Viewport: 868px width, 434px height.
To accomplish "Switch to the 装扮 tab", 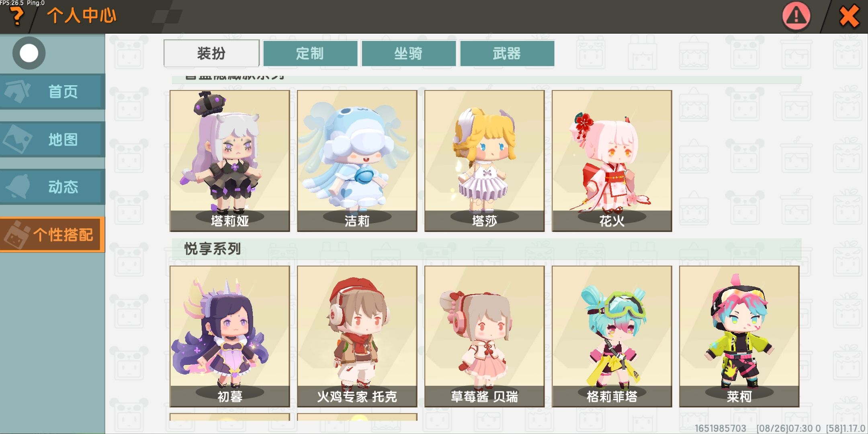I will coord(211,53).
